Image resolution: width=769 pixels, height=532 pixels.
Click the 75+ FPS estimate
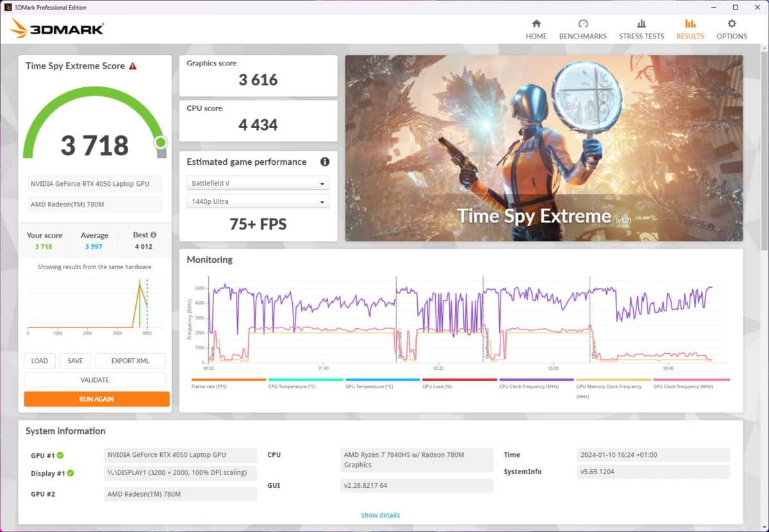click(258, 224)
